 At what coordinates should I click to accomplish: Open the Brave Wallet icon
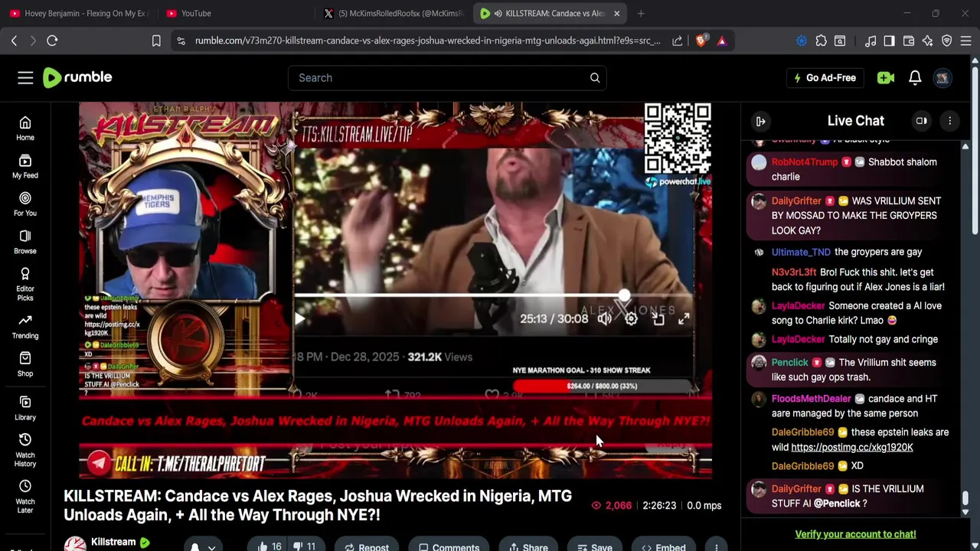909,41
